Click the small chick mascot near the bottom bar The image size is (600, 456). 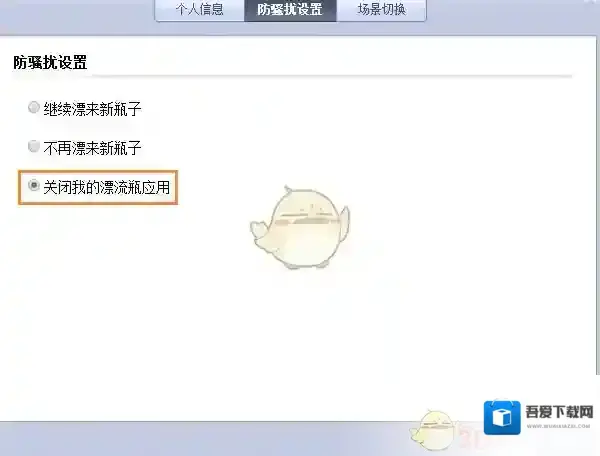click(432, 430)
